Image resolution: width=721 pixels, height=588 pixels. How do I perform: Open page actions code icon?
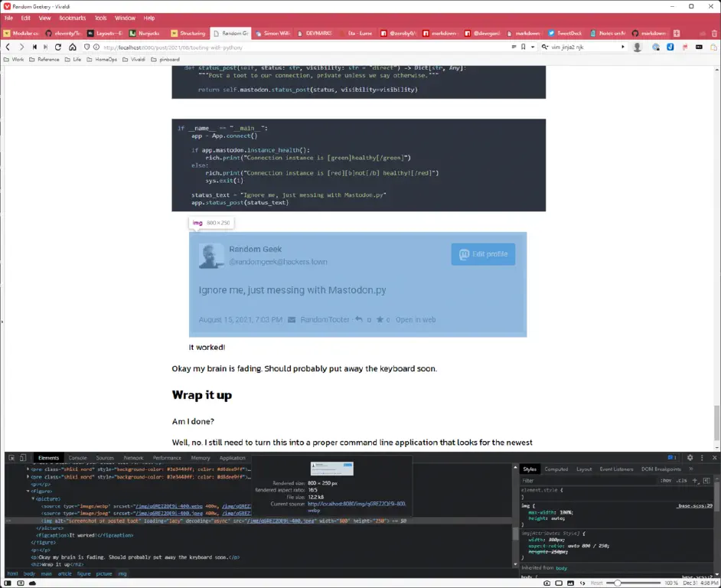pos(582,583)
